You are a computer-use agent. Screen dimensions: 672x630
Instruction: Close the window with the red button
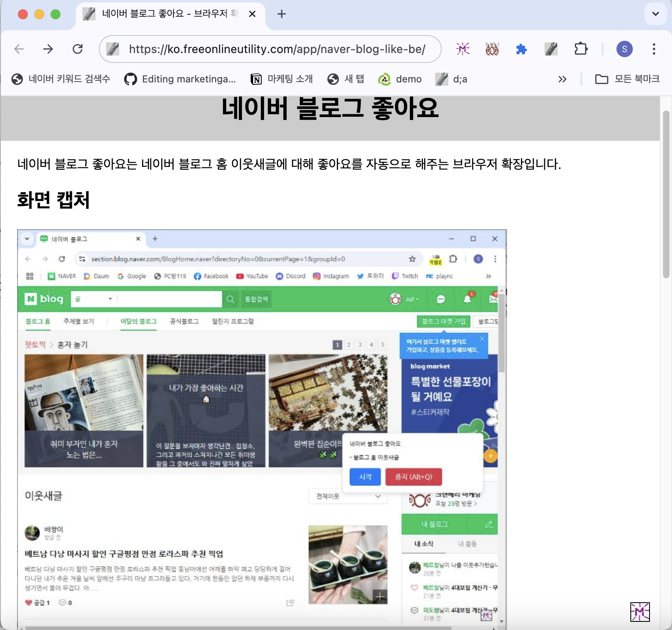point(23,14)
